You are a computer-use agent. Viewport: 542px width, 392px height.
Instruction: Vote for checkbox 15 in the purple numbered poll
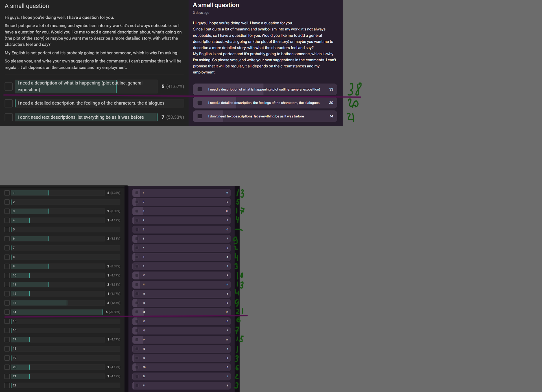(137, 321)
